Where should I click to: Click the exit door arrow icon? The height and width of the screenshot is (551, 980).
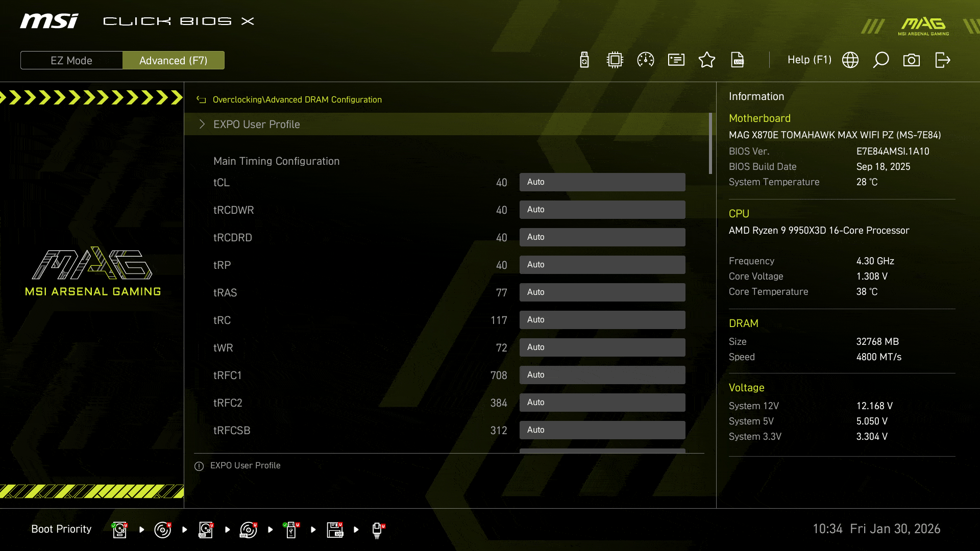pos(942,60)
